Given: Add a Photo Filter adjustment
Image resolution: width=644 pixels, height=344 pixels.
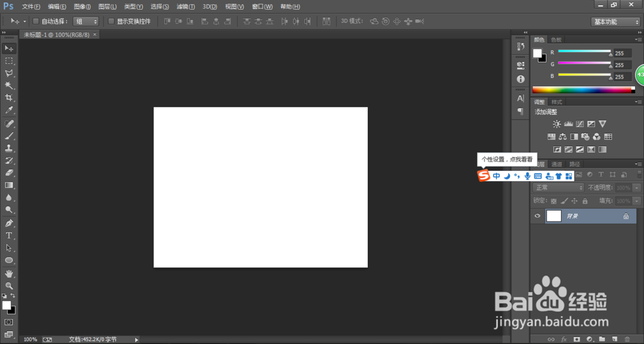Looking at the screenshot, I should [585, 137].
